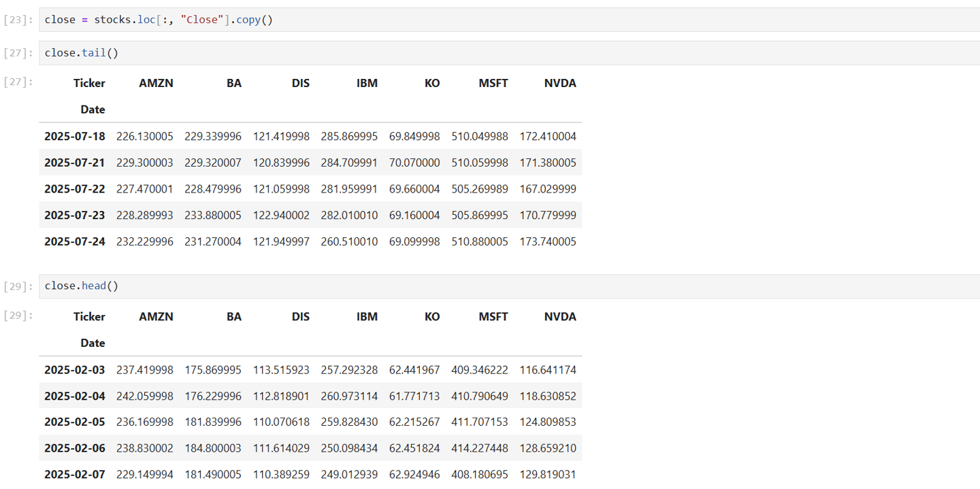Click the value 227.470001
980x489 pixels.
[145, 188]
